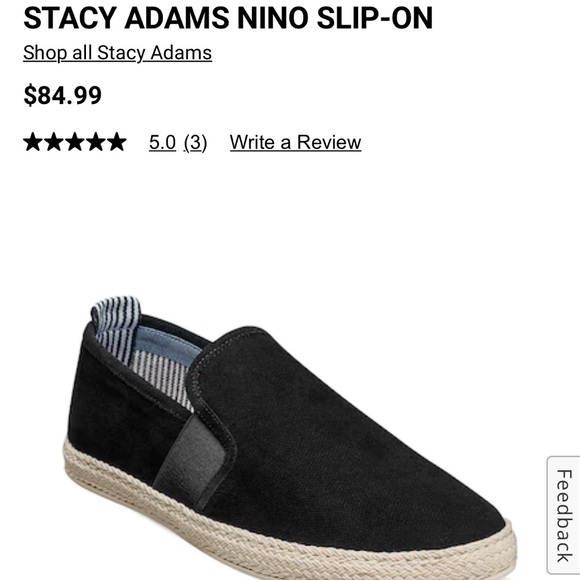Select the fifth rating star
Screen dimensions: 580x580
[117, 142]
